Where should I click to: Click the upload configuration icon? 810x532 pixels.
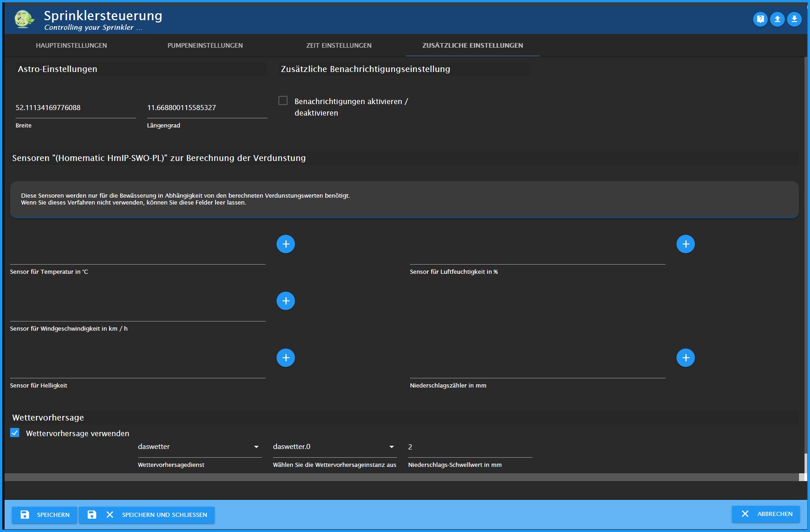(x=777, y=19)
